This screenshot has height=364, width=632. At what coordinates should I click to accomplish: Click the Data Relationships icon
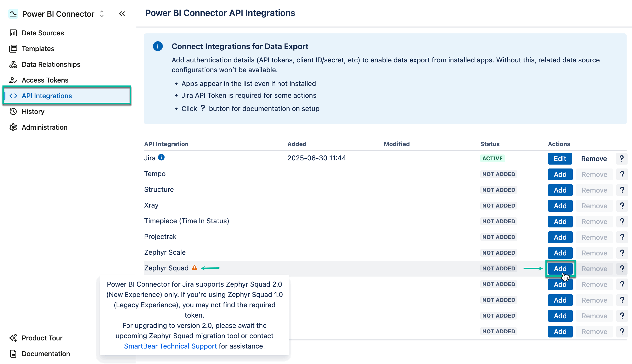(13, 64)
